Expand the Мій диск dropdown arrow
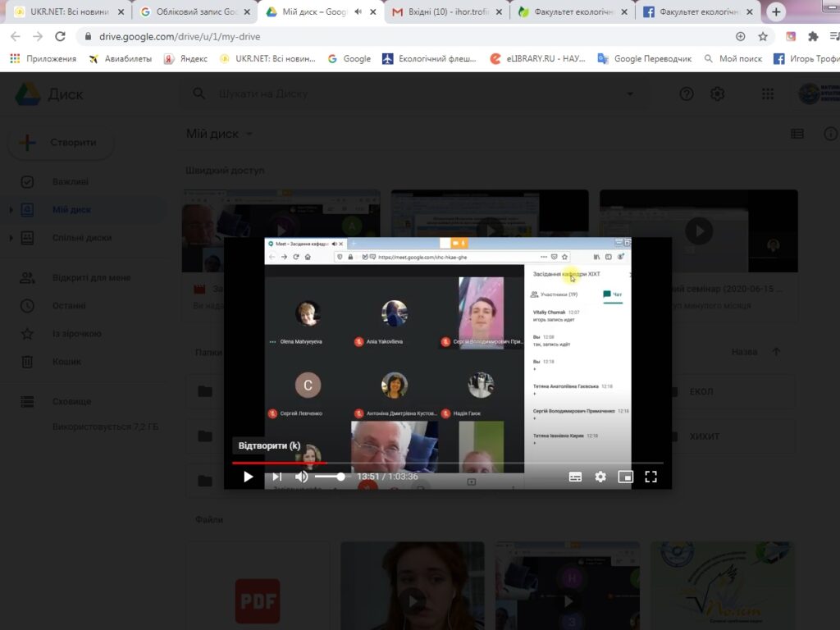The image size is (840, 630). coord(249,135)
